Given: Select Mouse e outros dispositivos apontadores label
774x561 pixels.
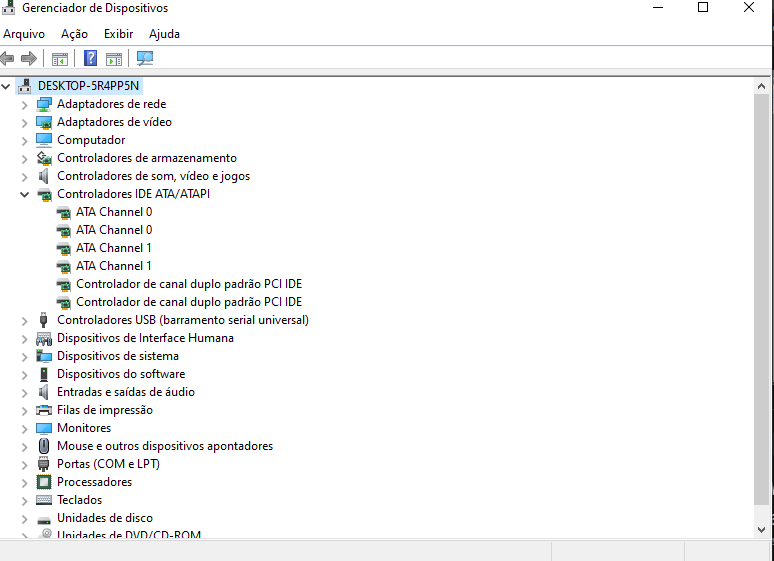Looking at the screenshot, I should tap(165, 446).
